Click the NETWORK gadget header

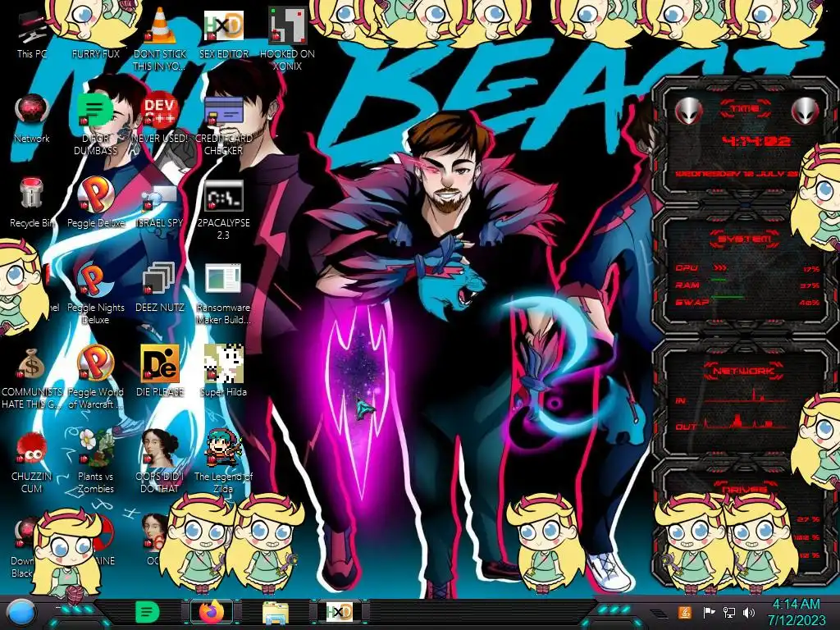pos(743,370)
